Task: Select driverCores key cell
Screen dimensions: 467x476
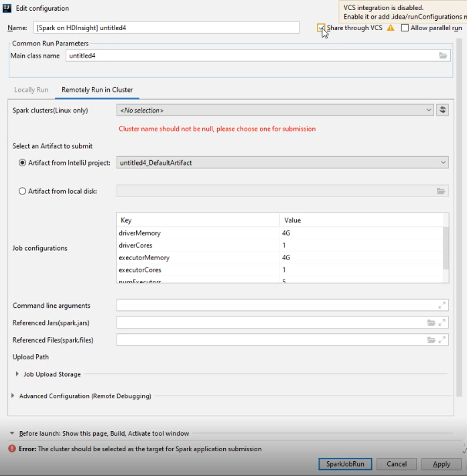Action: point(198,245)
